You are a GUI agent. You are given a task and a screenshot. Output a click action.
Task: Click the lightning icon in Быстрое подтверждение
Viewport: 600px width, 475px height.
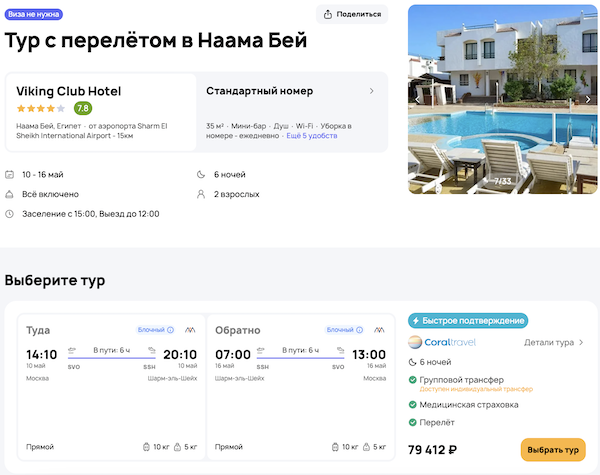416,321
